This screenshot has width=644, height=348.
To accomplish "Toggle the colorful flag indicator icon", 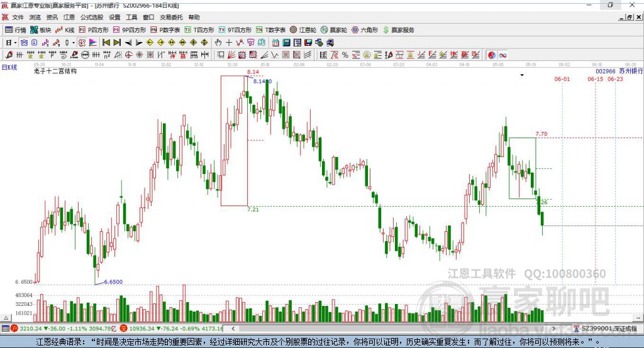I will click(x=93, y=43).
